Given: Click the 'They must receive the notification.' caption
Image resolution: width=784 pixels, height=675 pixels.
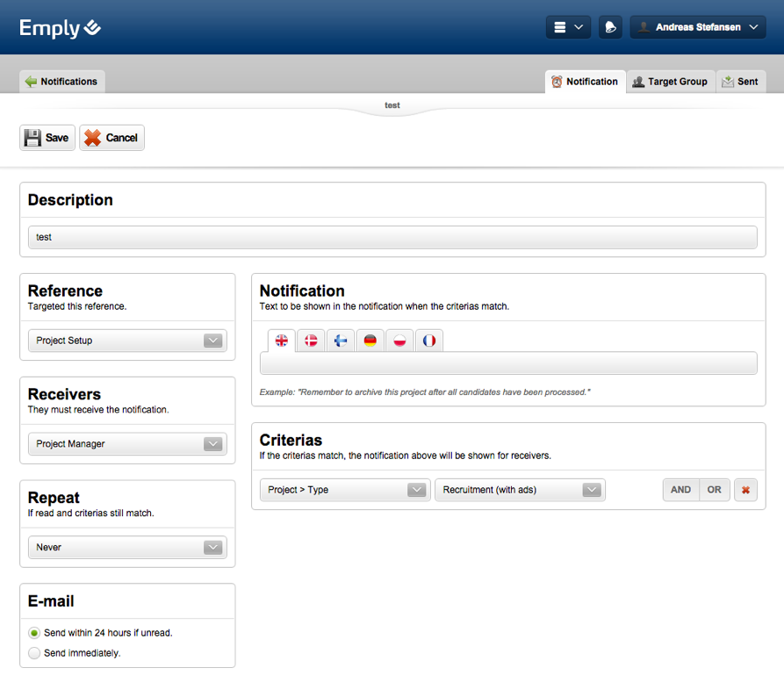Looking at the screenshot, I should (x=98, y=410).
